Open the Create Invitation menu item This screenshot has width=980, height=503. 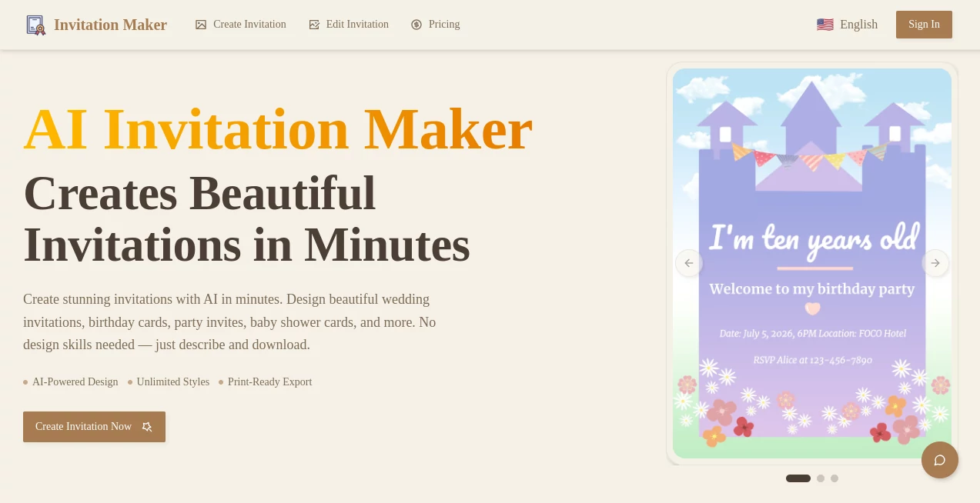[249, 24]
